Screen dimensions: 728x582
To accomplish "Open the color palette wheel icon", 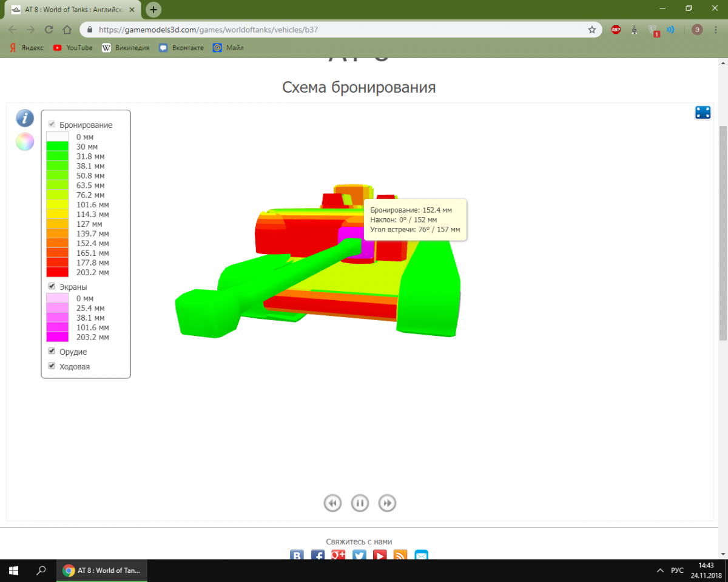I will [x=25, y=141].
